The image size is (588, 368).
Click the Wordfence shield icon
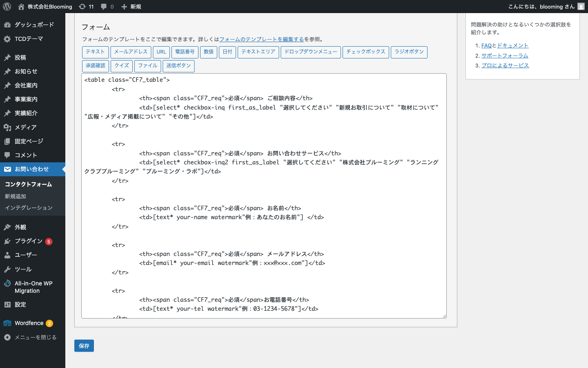click(x=7, y=323)
